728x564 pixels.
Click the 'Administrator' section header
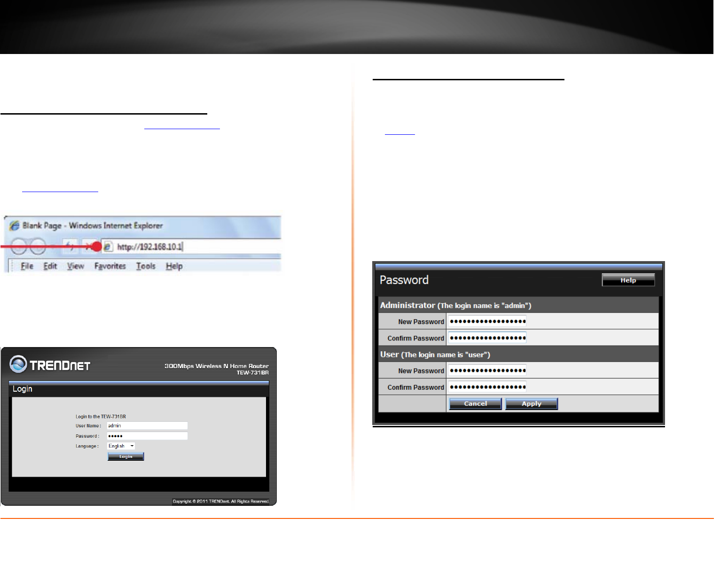pos(518,305)
